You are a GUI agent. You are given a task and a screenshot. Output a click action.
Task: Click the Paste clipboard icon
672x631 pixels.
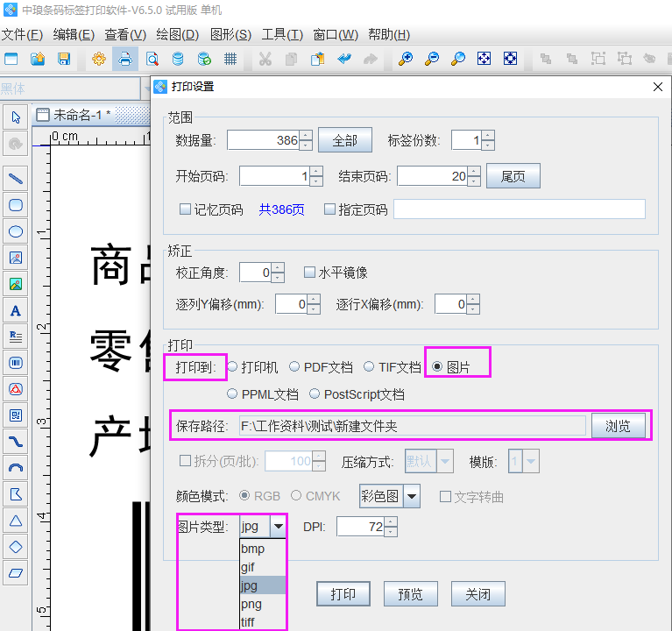pos(317,59)
